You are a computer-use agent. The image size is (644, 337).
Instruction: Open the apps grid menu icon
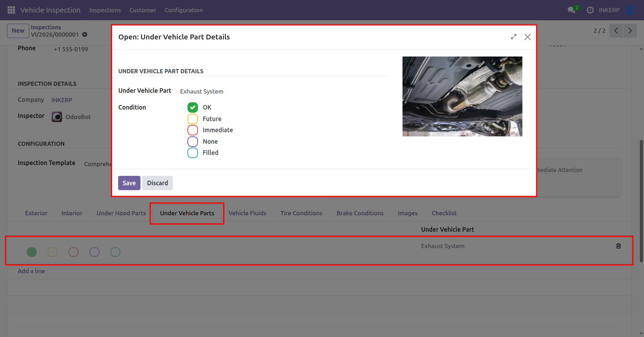[x=11, y=10]
